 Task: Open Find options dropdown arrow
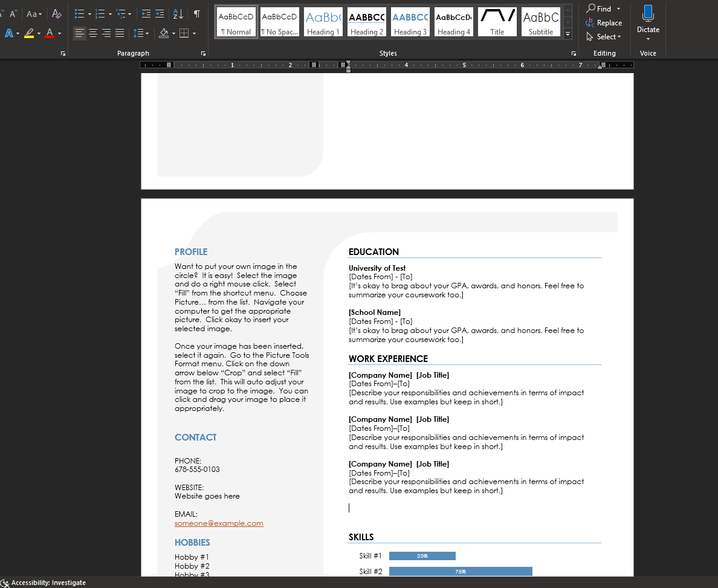619,8
